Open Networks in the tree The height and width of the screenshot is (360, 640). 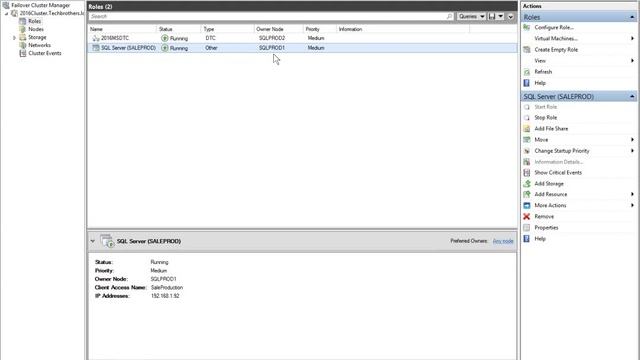coord(39,45)
